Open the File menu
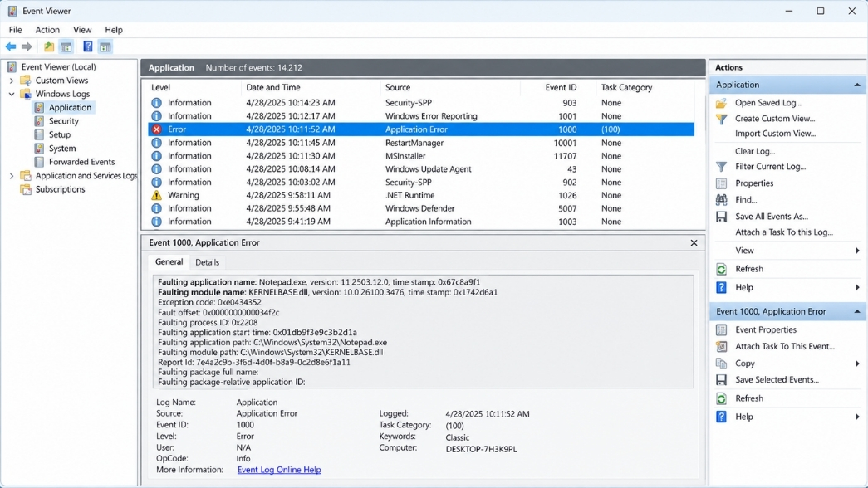 pyautogui.click(x=16, y=30)
